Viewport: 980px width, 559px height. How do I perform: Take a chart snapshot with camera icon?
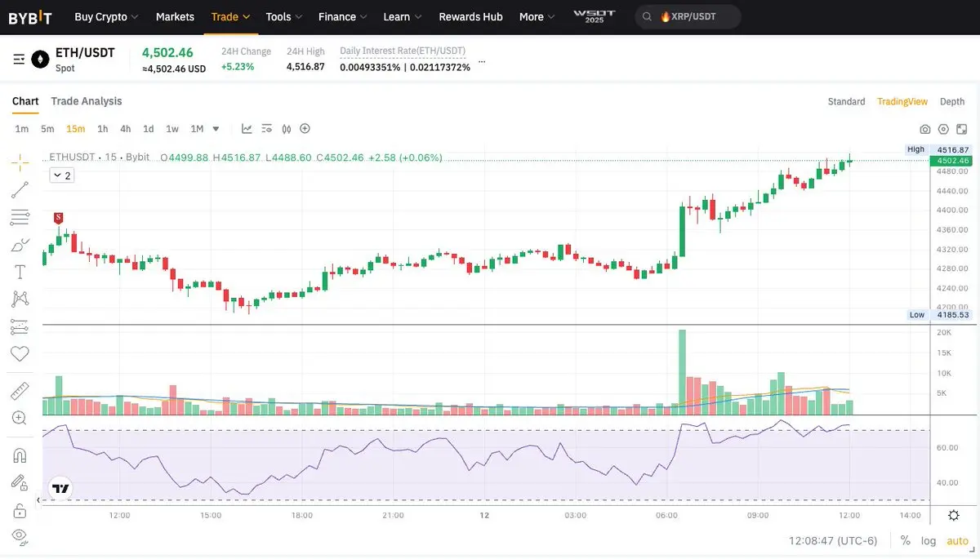coord(925,129)
